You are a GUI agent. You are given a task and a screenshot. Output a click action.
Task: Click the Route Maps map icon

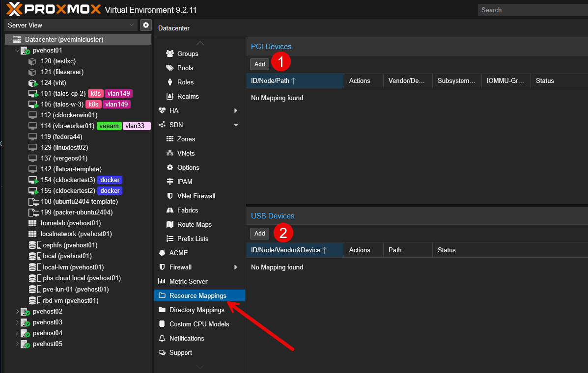pos(170,224)
